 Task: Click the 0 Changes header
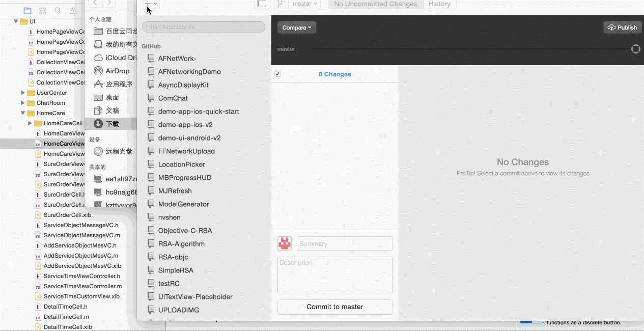click(334, 74)
